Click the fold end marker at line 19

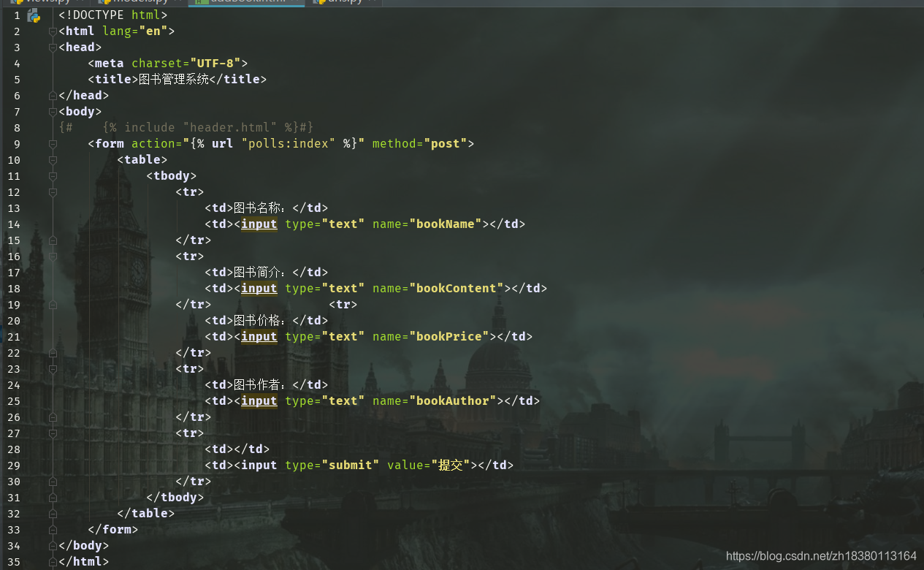53,305
